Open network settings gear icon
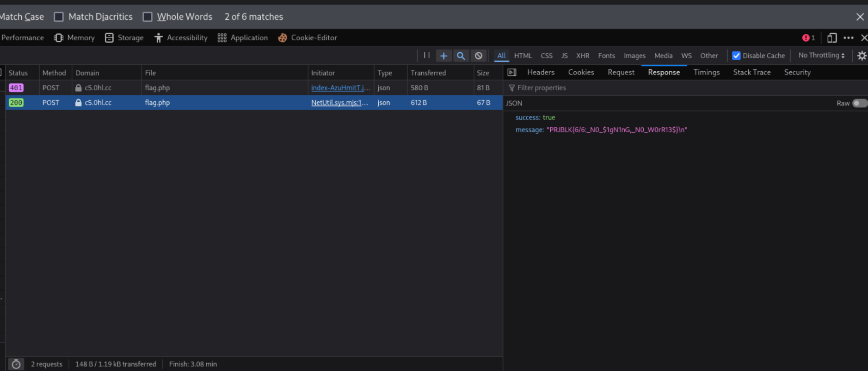Screen dimensions: 868x371 (862, 56)
